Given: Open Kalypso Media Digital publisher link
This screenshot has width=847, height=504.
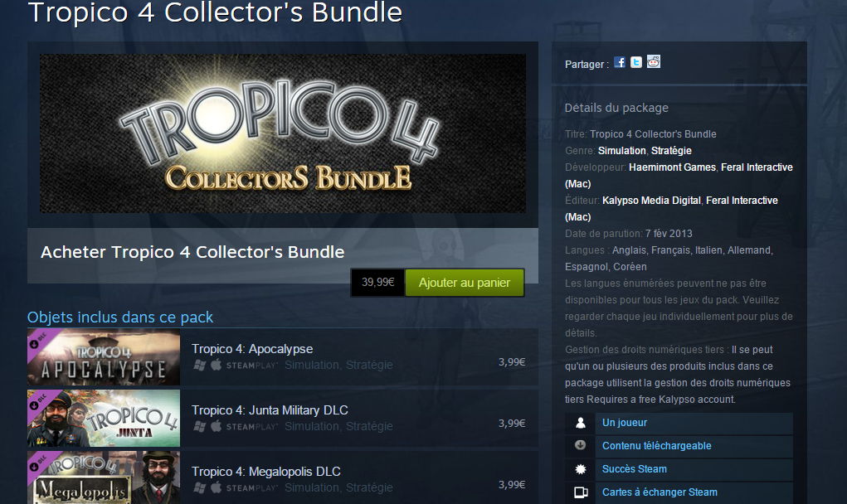Looking at the screenshot, I should [651, 201].
